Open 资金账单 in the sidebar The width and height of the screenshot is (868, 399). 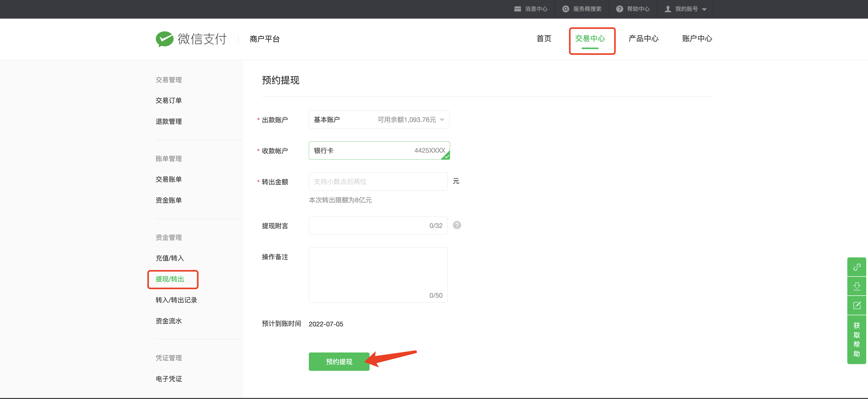point(168,200)
